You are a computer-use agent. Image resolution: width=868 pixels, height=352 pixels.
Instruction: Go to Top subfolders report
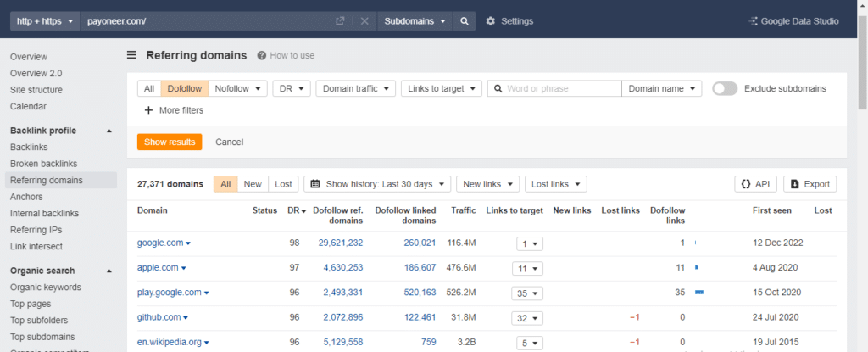(39, 321)
